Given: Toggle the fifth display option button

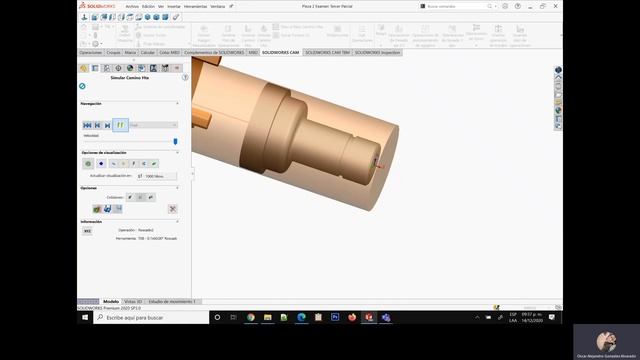Looking at the screenshot, I should (133, 164).
